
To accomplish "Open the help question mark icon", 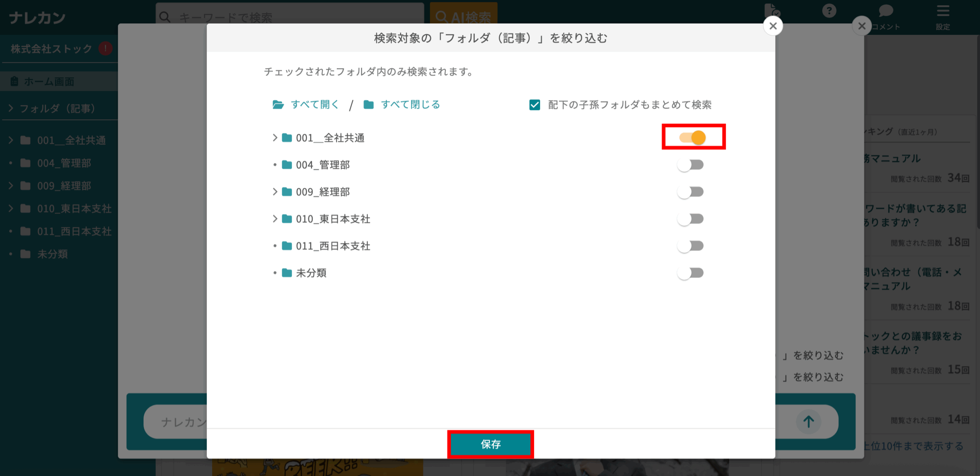I will pyautogui.click(x=829, y=11).
